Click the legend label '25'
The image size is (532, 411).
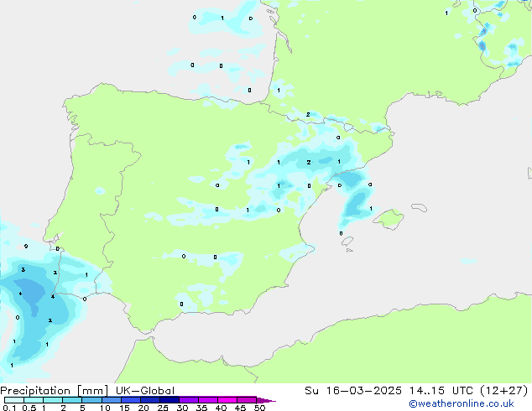click(x=163, y=408)
